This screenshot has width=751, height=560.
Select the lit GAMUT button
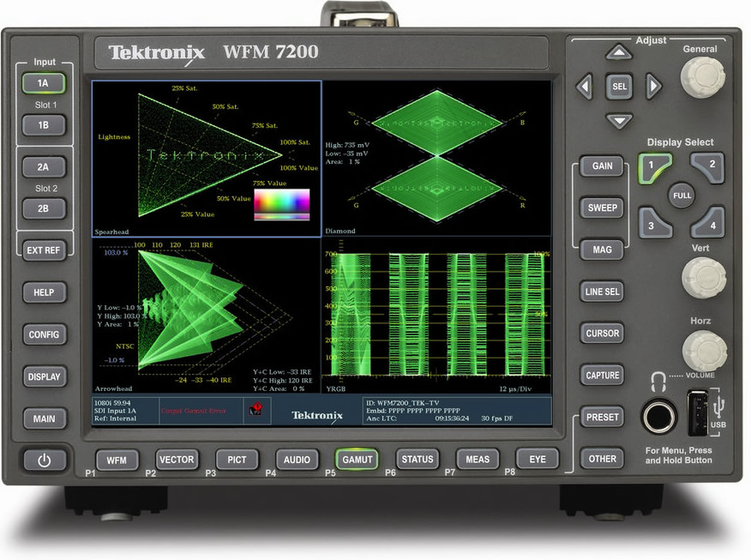[357, 460]
